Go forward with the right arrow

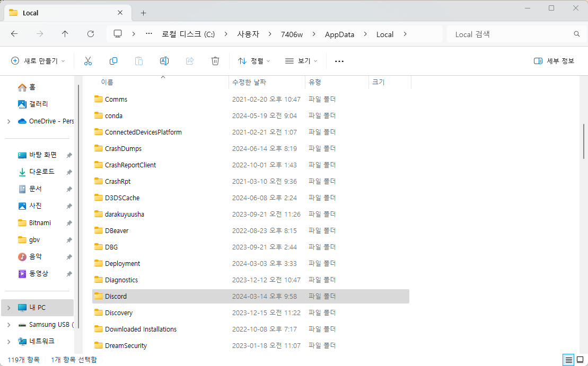(40, 34)
